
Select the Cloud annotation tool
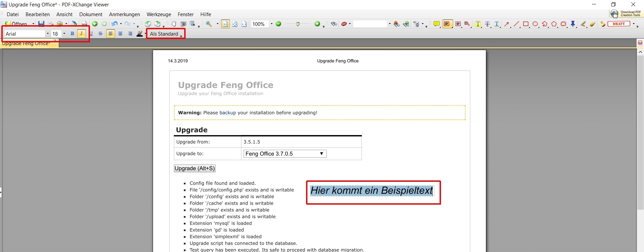(x=563, y=24)
